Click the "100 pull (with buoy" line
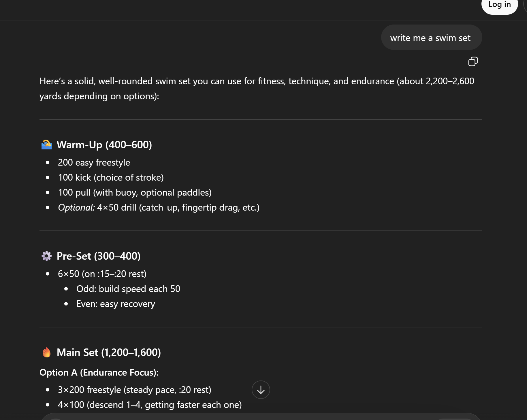This screenshot has height=420, width=527. pyautogui.click(x=135, y=192)
